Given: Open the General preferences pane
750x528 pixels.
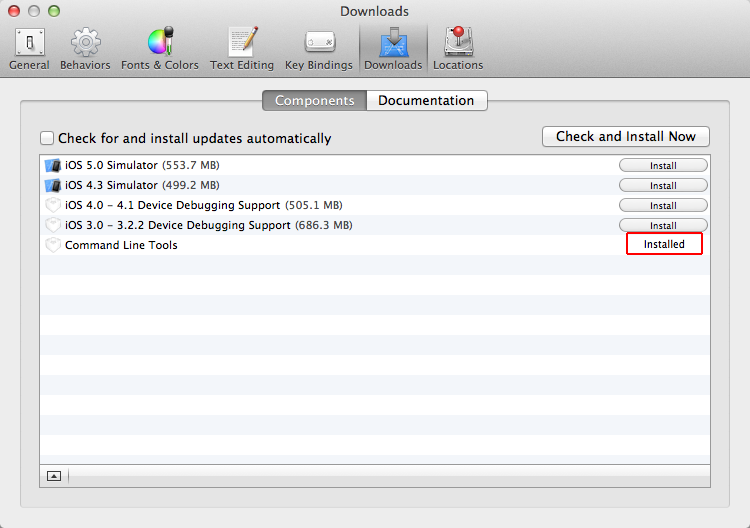Looking at the screenshot, I should coord(29,49).
